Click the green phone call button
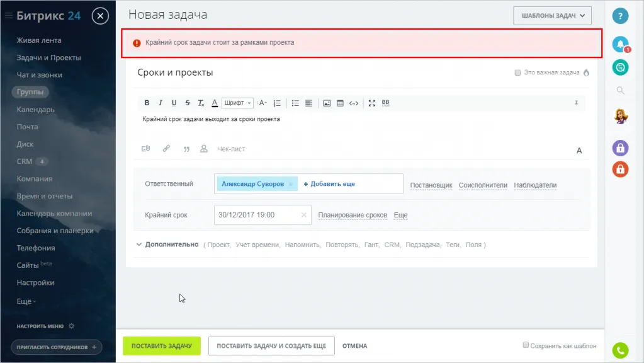This screenshot has height=363, width=644. tap(620, 350)
